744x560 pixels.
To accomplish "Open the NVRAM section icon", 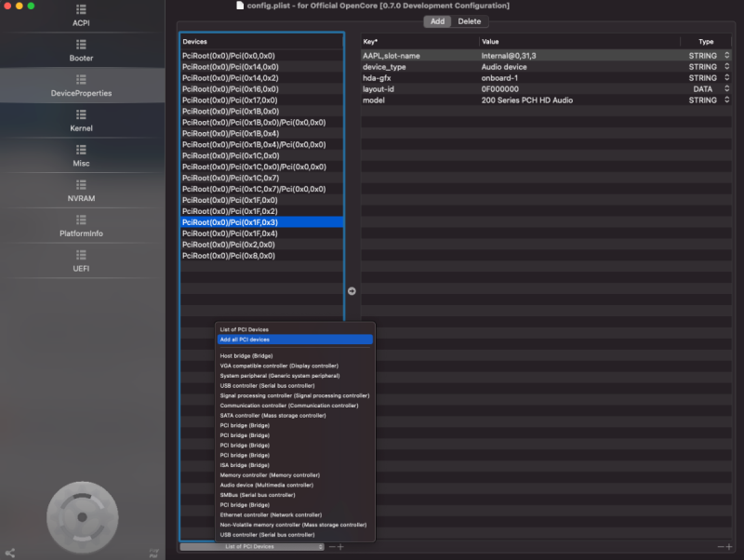I will (x=82, y=185).
